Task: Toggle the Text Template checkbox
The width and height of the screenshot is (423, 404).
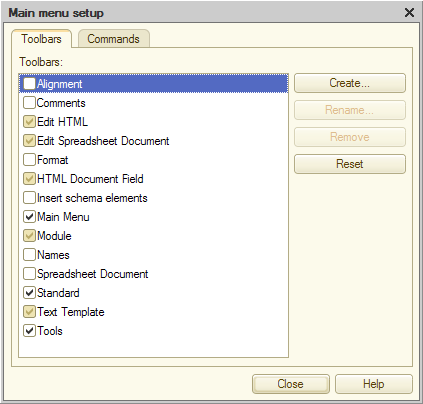Action: pyautogui.click(x=29, y=312)
